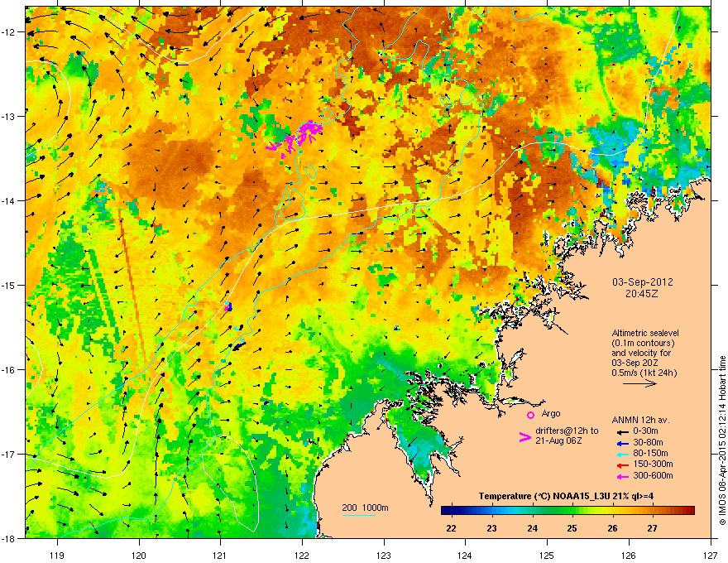Click the 'Argo' legend label
Screen dimensions: 728x563
click(x=551, y=413)
